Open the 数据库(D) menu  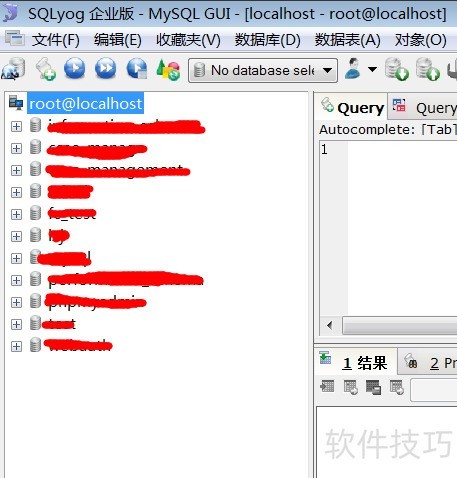[x=268, y=40]
